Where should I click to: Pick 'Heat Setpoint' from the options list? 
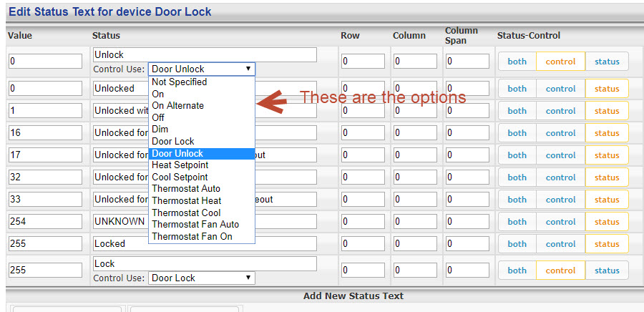click(x=180, y=165)
